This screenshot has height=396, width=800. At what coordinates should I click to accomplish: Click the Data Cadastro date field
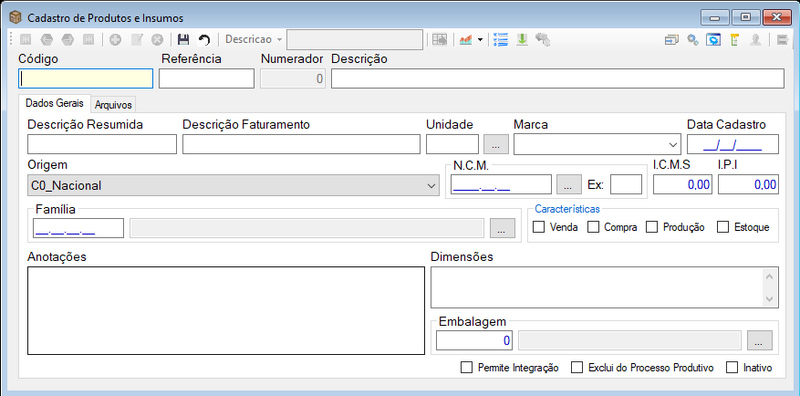[733, 144]
